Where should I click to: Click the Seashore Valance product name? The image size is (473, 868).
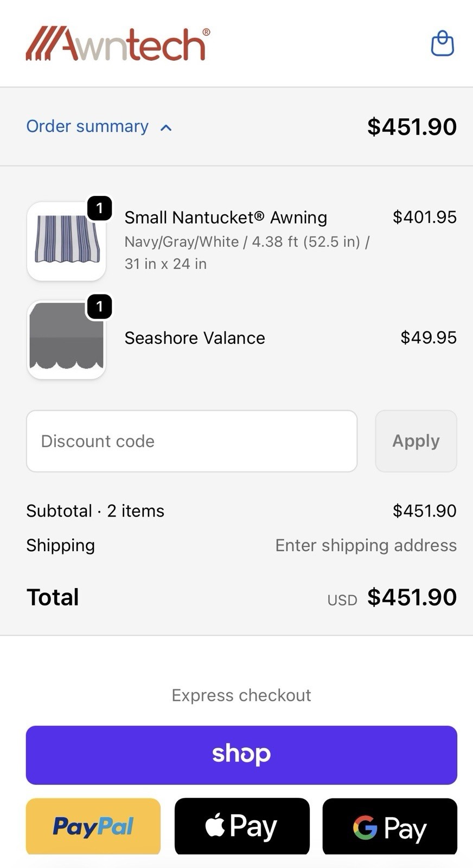(x=195, y=338)
